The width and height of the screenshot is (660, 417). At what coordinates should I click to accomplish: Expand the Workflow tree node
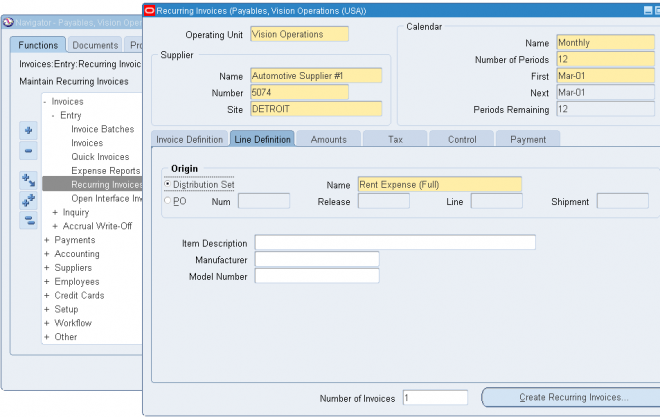coord(47,324)
